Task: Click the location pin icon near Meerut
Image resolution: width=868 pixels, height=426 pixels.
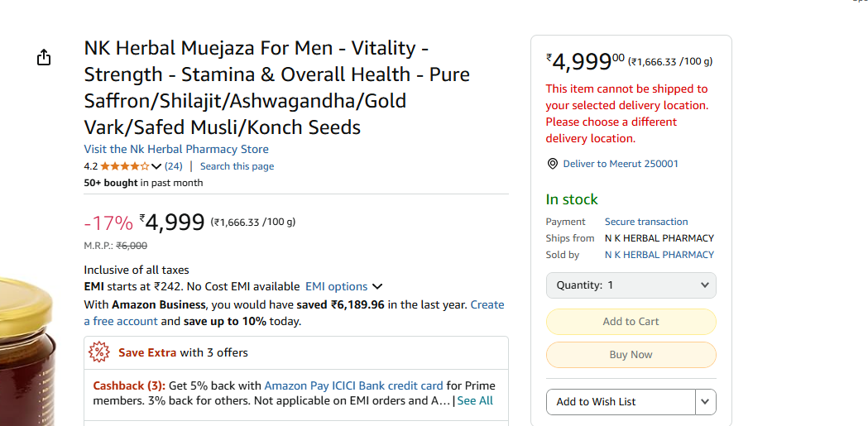Action: click(552, 164)
